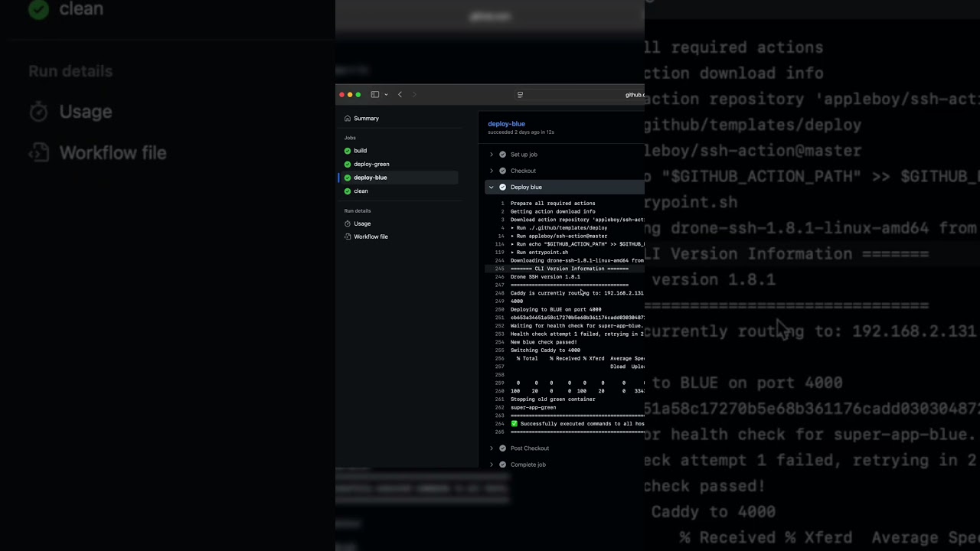Click the green checkmark emoji on line 264

[x=514, y=424]
